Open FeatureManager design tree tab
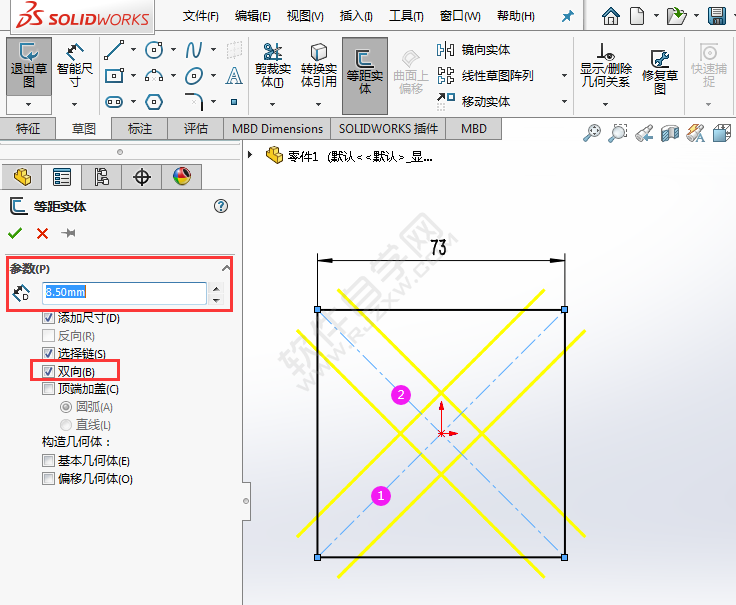The image size is (736, 605). [x=22, y=177]
